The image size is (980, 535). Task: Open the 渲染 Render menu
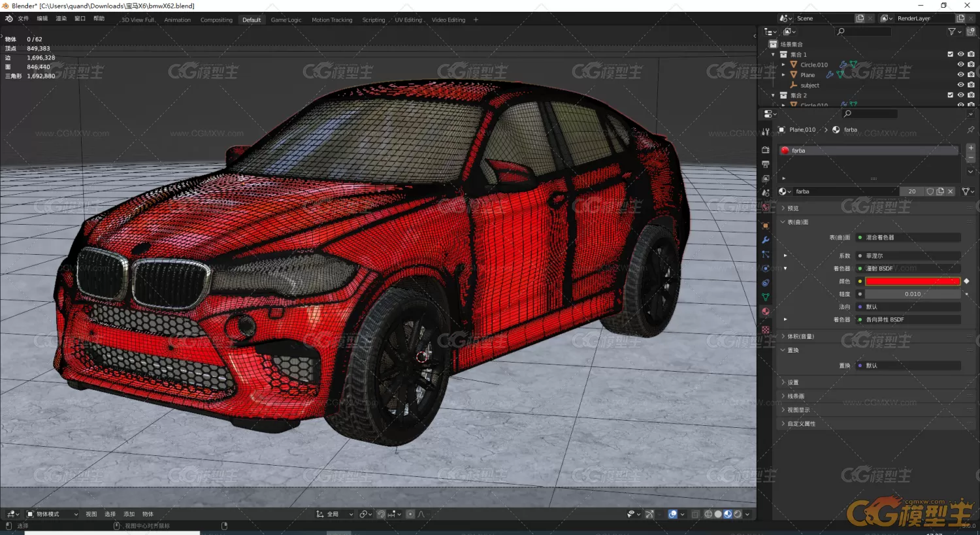pyautogui.click(x=61, y=18)
